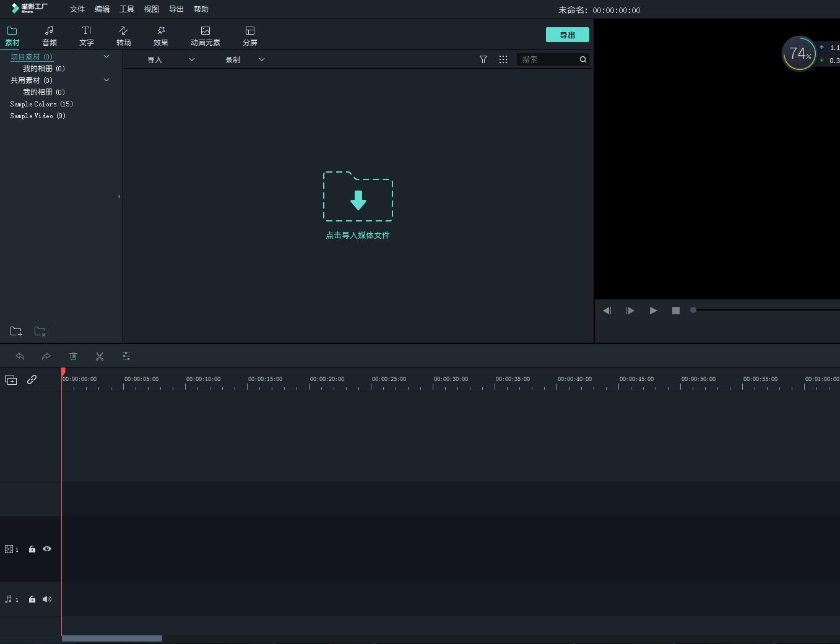Click the add new folder icon
This screenshot has height=644, width=840.
click(x=16, y=332)
